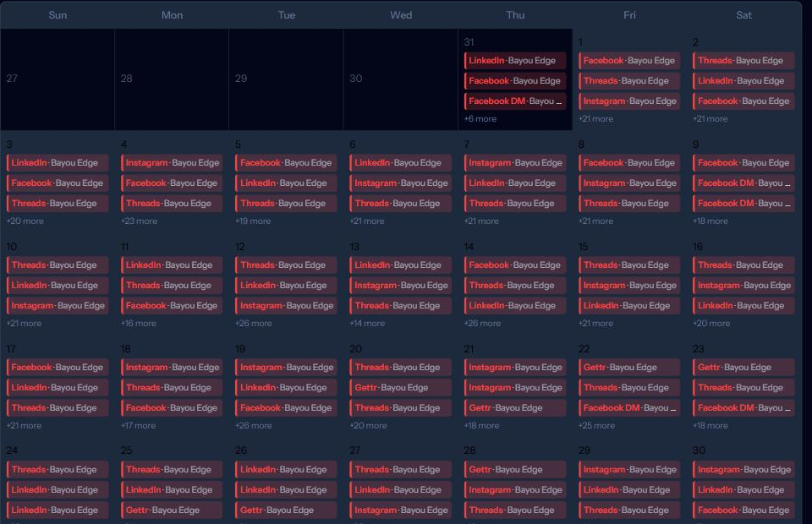Show the +20 more events on day 20
The height and width of the screenshot is (524, 812).
tap(368, 426)
